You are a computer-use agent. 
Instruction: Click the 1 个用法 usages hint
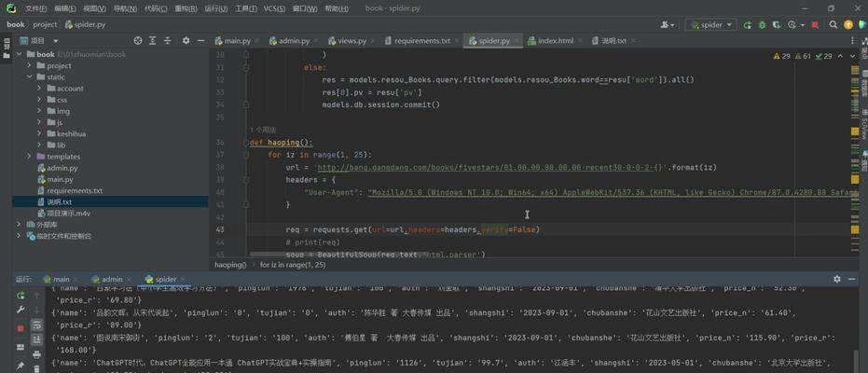point(263,130)
